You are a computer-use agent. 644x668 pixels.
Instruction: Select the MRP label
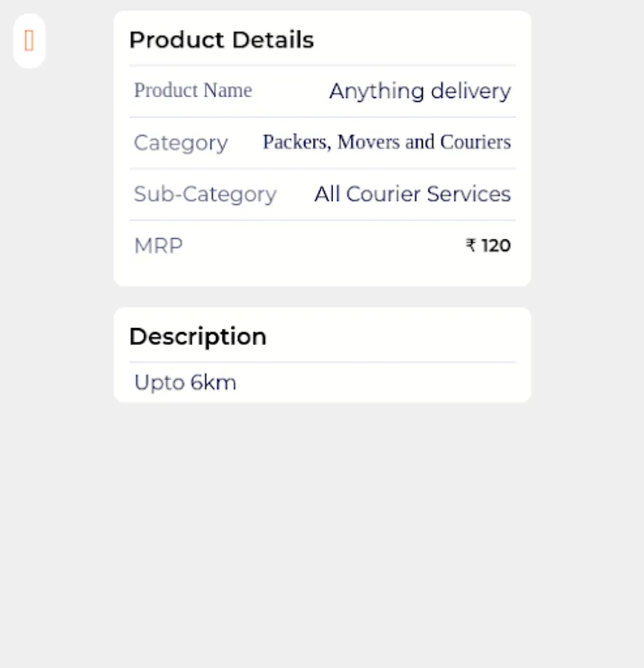click(158, 246)
